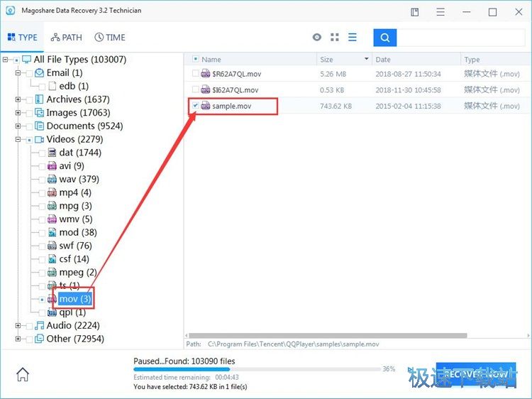Expand the Audio category node

click(x=18, y=326)
